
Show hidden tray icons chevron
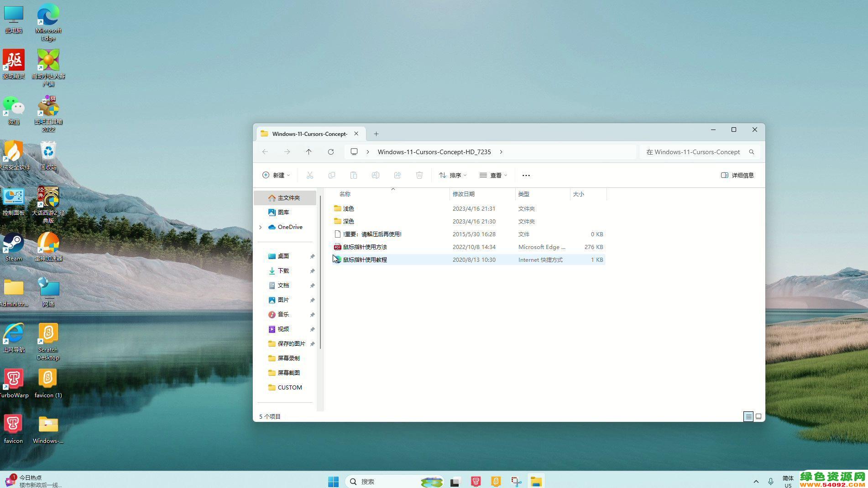coord(756,481)
